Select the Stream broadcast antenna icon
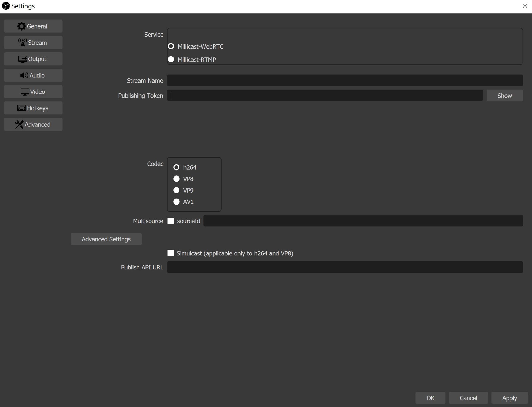This screenshot has width=532, height=407. [x=23, y=42]
